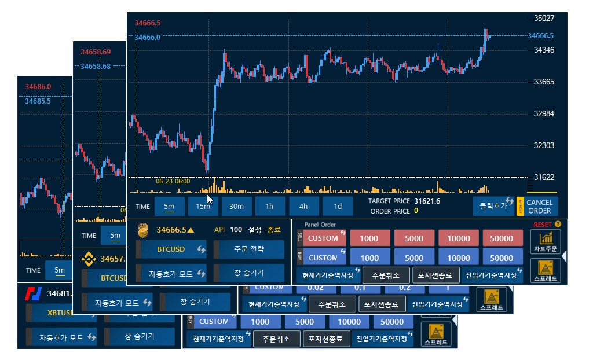Collapse the order panel using the white side arrow
593x364 pixels.
[564, 257]
